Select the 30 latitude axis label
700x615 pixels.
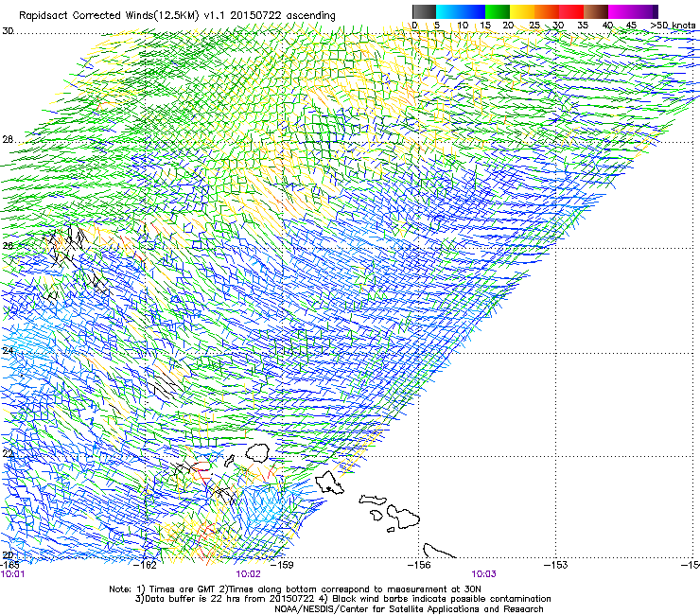point(8,31)
